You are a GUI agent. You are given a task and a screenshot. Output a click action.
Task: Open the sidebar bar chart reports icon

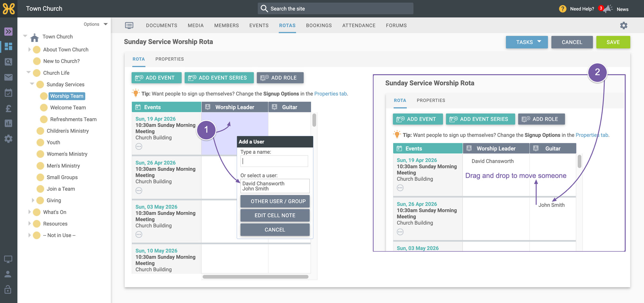(8, 123)
